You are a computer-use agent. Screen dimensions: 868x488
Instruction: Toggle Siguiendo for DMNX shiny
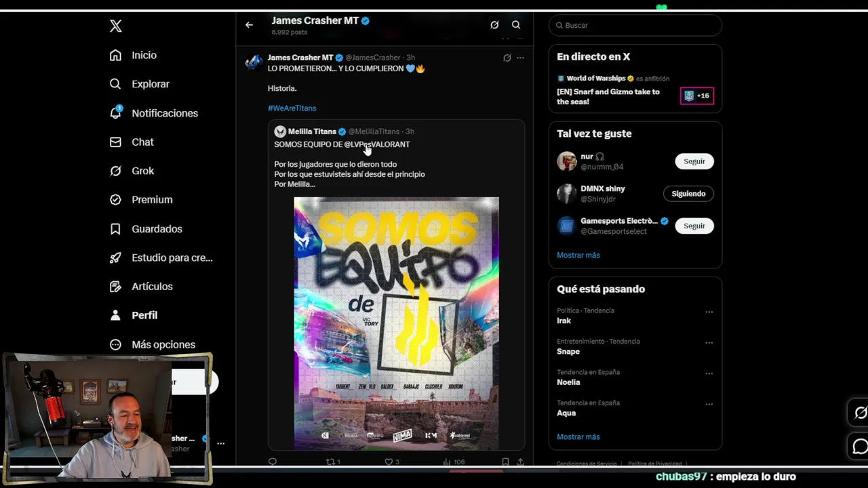pyautogui.click(x=688, y=194)
